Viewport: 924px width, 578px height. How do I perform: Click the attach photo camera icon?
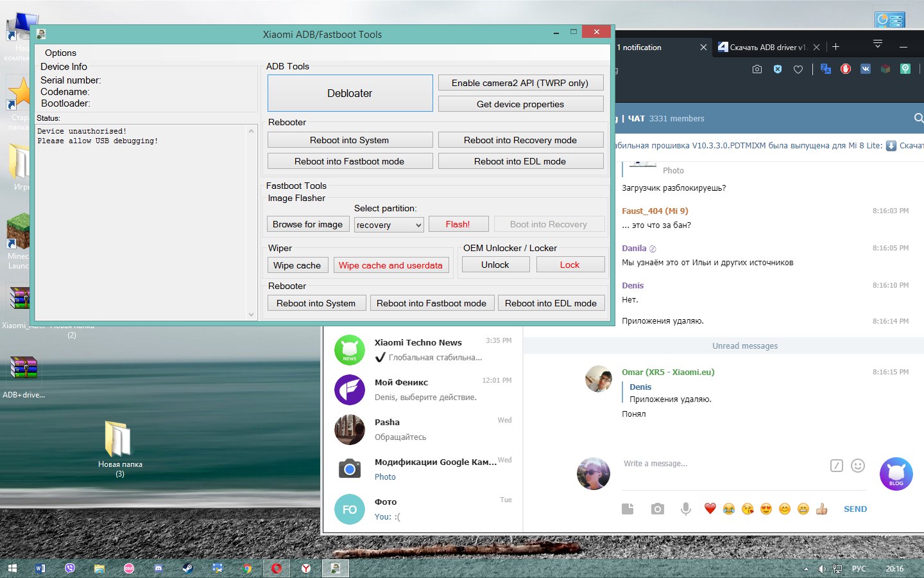pos(657,509)
